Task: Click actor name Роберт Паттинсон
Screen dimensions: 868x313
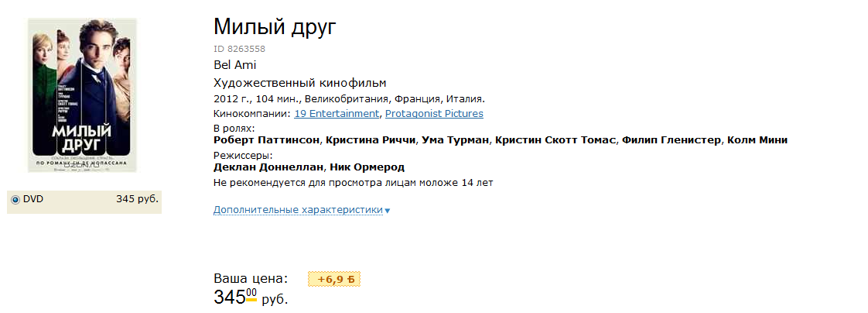Action: click(x=266, y=140)
